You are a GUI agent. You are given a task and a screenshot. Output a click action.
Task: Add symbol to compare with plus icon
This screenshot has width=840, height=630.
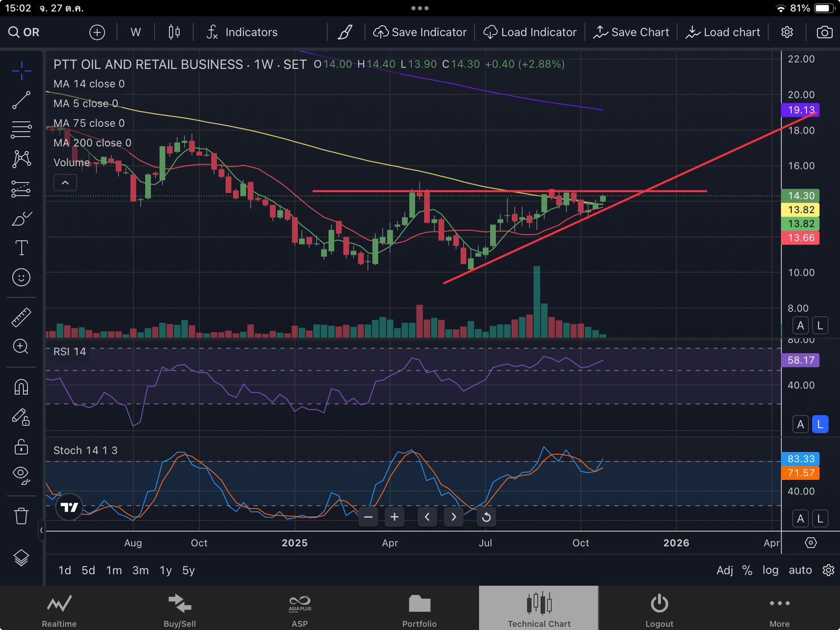coord(97,32)
